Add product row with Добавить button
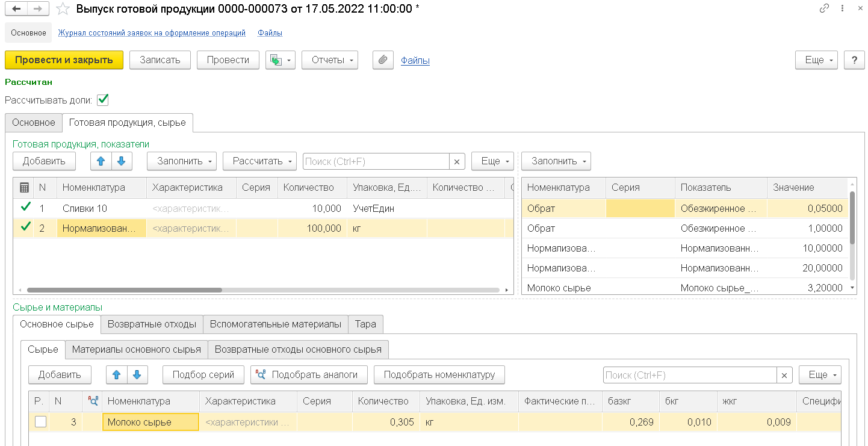The image size is (868, 446). pos(44,161)
